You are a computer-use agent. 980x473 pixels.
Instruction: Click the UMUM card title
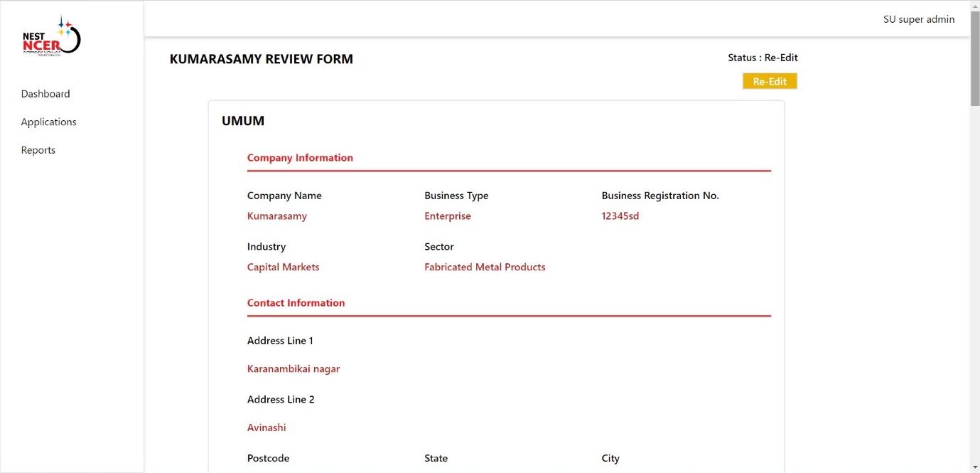[x=243, y=121]
